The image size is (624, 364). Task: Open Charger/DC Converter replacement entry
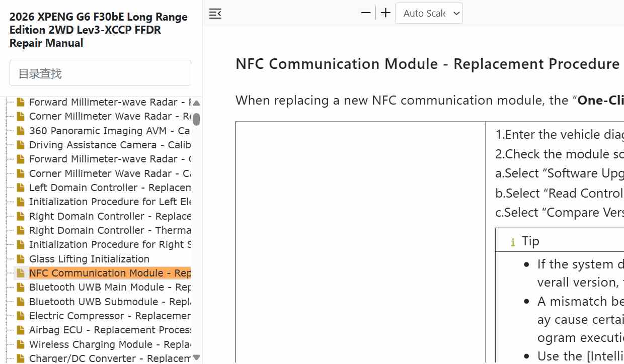[110, 358]
